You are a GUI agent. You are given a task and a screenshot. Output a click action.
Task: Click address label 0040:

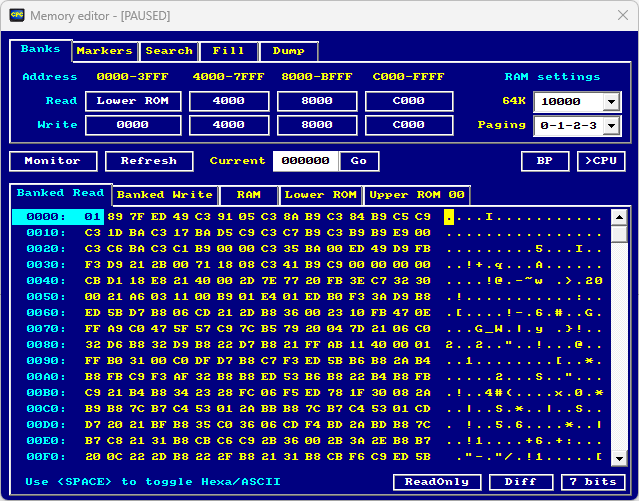click(46, 281)
